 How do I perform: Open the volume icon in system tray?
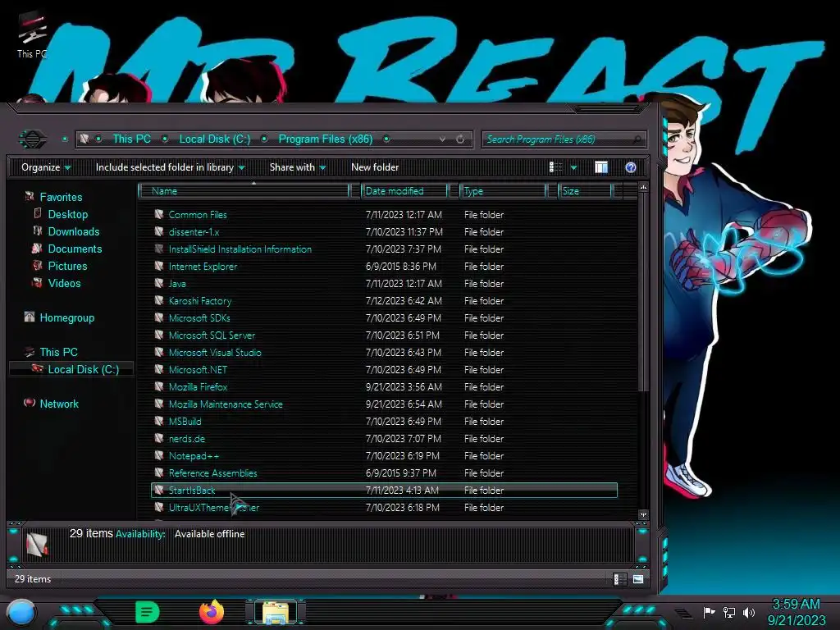click(749, 612)
